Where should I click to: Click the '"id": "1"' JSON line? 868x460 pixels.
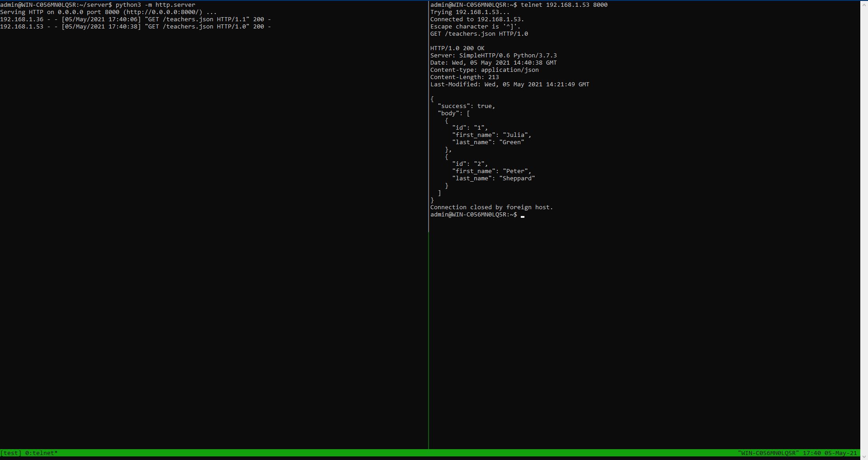tap(470, 128)
